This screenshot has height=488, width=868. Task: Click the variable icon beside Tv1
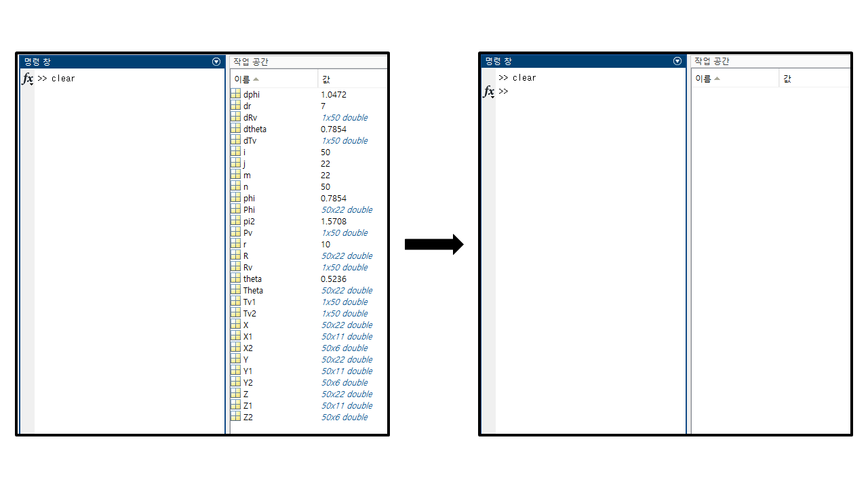click(x=235, y=302)
